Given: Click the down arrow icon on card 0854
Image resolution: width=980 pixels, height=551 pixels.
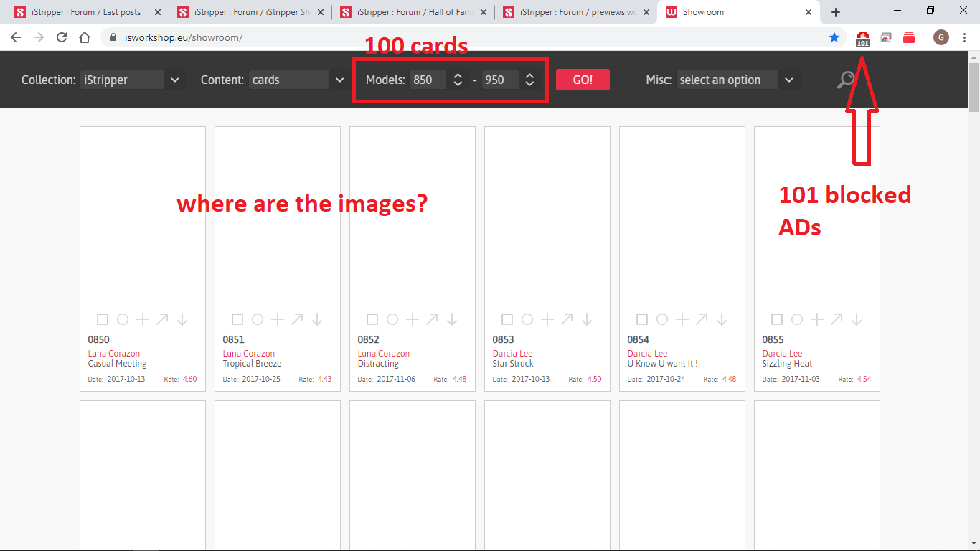Looking at the screenshot, I should coord(722,319).
